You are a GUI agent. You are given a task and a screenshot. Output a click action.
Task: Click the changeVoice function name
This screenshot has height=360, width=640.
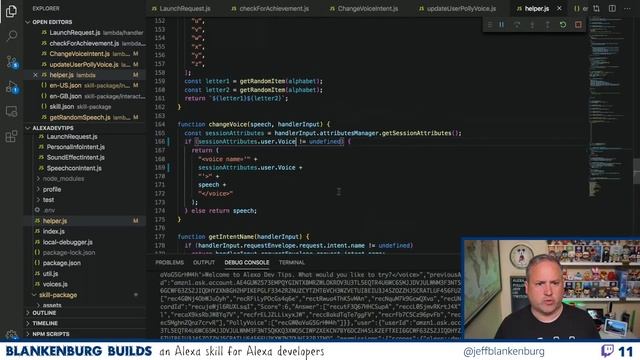pos(228,124)
